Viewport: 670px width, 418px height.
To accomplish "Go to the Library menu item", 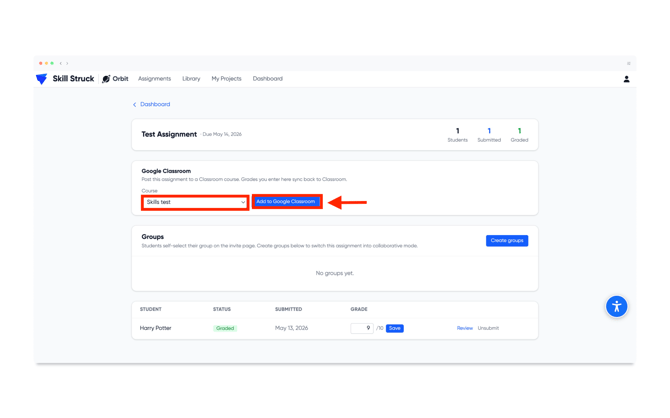I will pyautogui.click(x=191, y=79).
